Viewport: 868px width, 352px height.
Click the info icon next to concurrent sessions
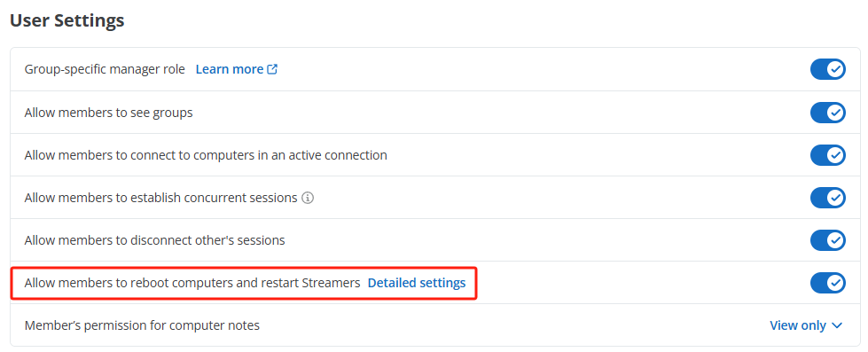click(x=308, y=198)
